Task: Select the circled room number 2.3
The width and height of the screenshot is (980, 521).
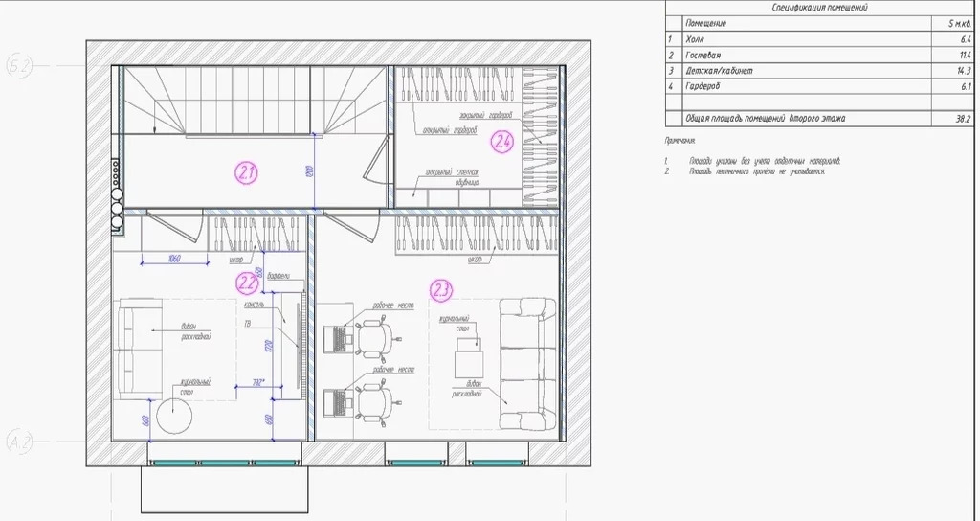Action: coord(441,286)
